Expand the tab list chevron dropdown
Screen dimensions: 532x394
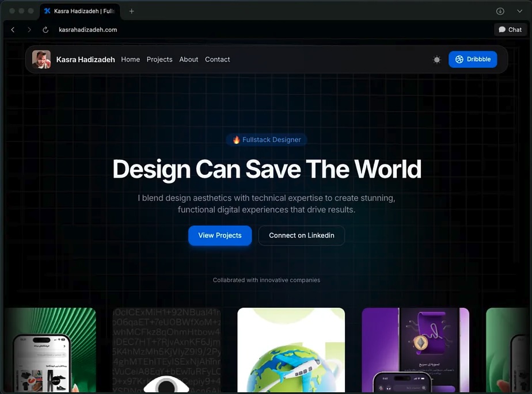tap(519, 11)
